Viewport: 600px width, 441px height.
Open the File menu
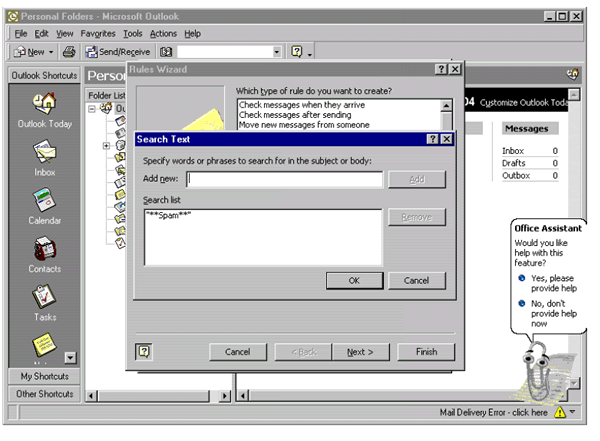point(21,34)
